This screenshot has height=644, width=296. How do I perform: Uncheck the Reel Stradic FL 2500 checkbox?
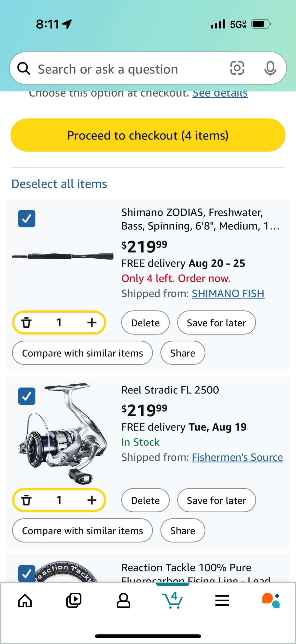27,396
